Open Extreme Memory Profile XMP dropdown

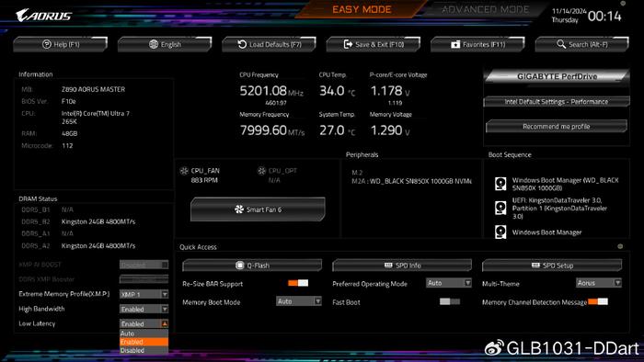(144, 294)
